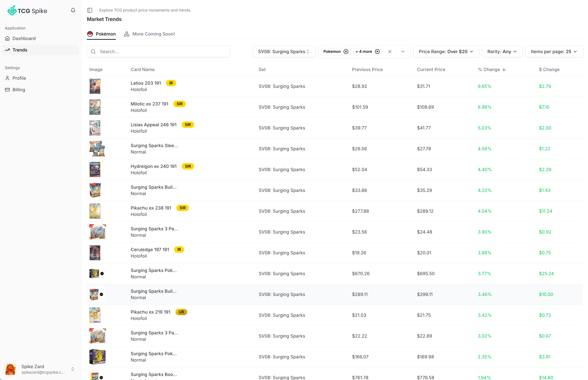Click UR badge on Pikachu ex 219 row

[x=181, y=312]
